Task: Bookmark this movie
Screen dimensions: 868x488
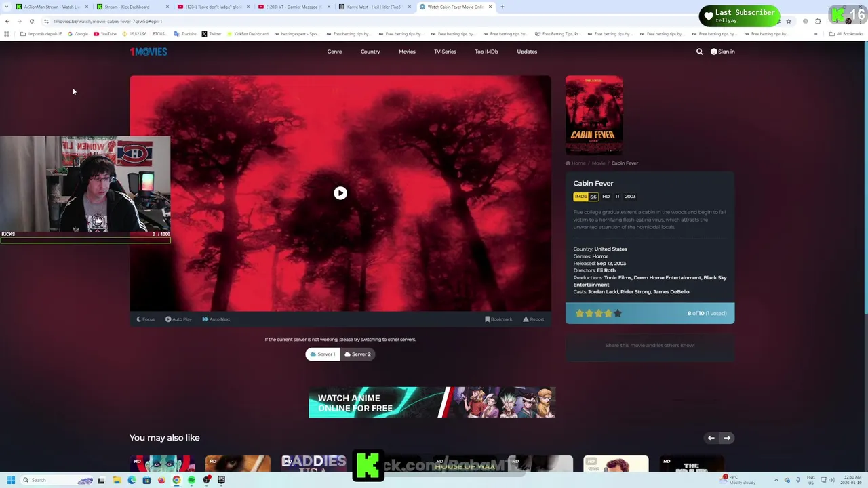Action: (x=498, y=319)
